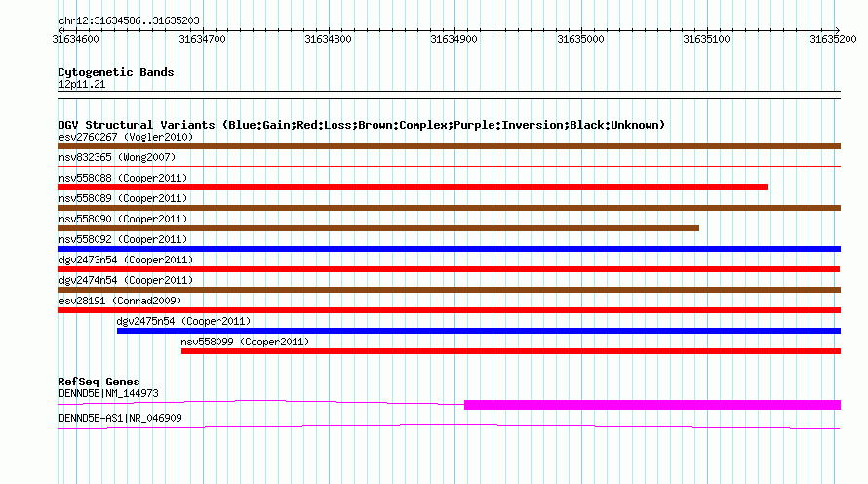This screenshot has height=484, width=868.
Task: Click the DENND5B-AS1 thin intron line
Action: pos(449,427)
